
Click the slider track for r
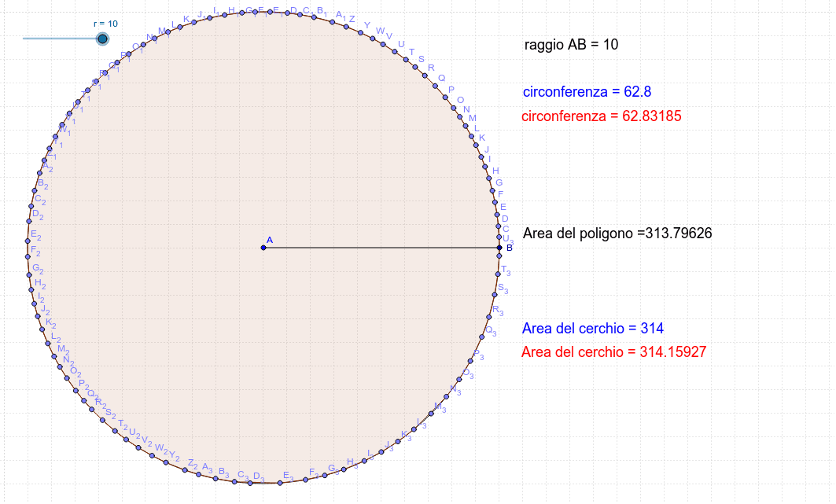[62, 39]
